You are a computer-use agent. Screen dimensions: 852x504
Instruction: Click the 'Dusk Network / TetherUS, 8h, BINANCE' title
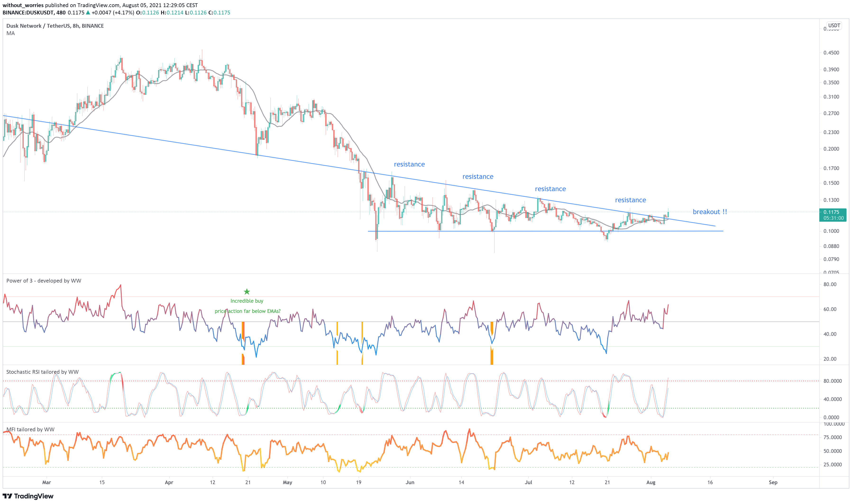55,26
